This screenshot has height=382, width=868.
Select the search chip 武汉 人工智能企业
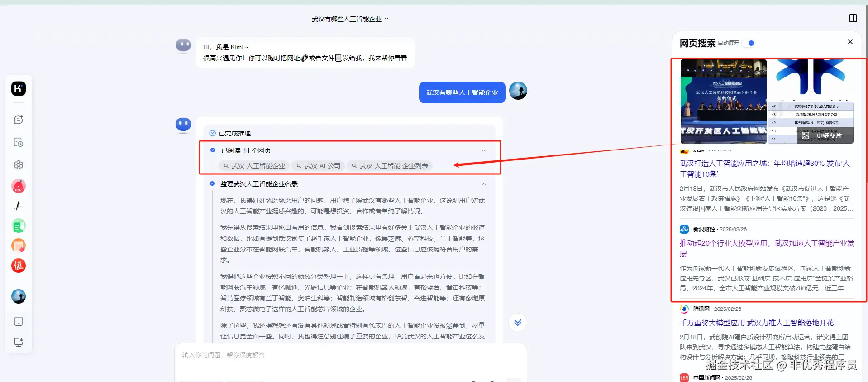(x=254, y=166)
